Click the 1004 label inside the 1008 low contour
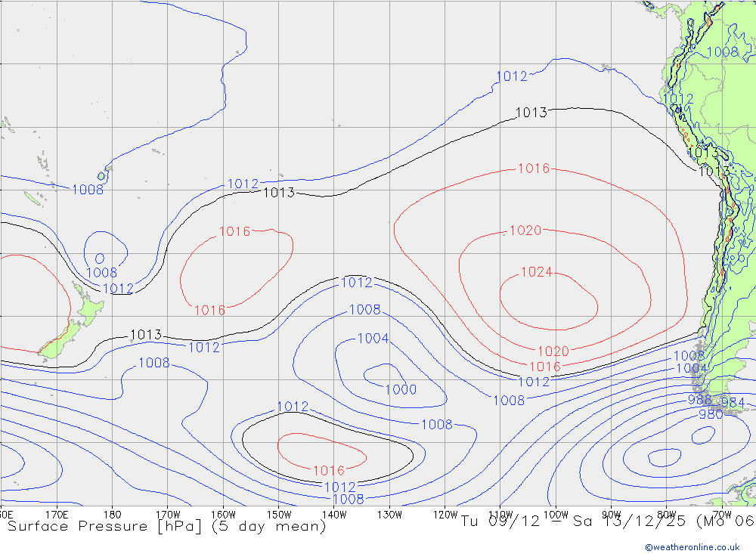756x554 pixels. click(x=373, y=339)
